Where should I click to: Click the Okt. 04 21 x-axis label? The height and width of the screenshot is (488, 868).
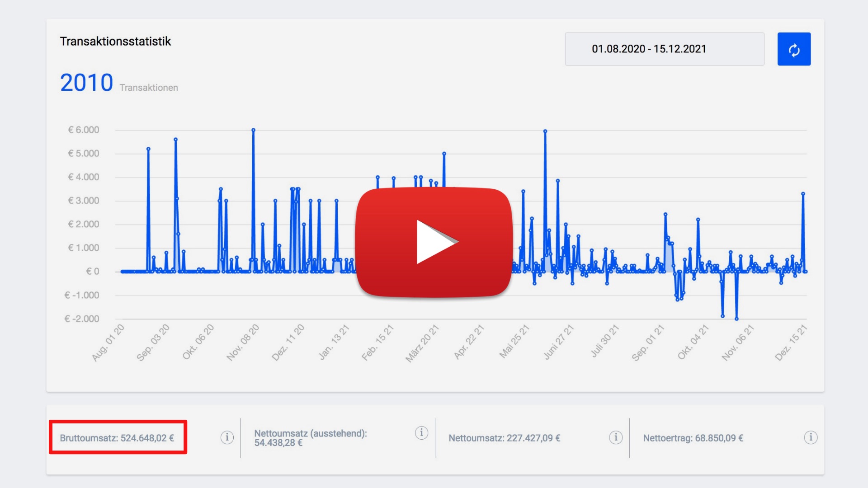693,343
